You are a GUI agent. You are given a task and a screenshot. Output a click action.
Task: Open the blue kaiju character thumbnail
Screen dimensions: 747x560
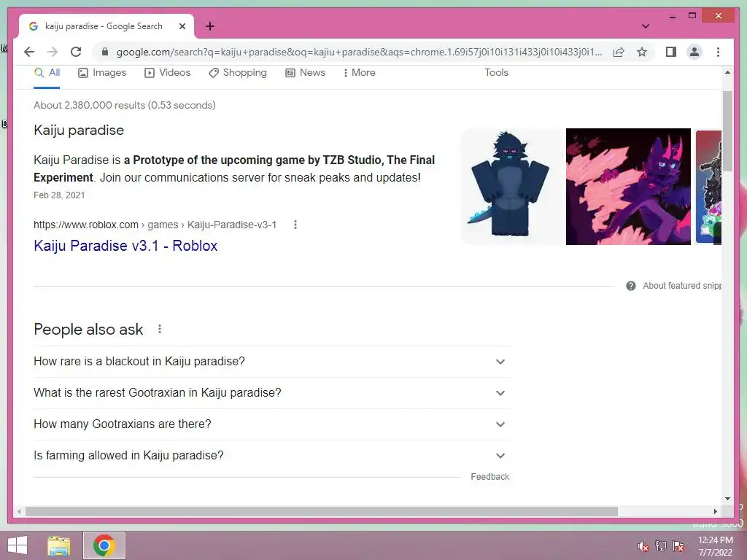pyautogui.click(x=511, y=186)
